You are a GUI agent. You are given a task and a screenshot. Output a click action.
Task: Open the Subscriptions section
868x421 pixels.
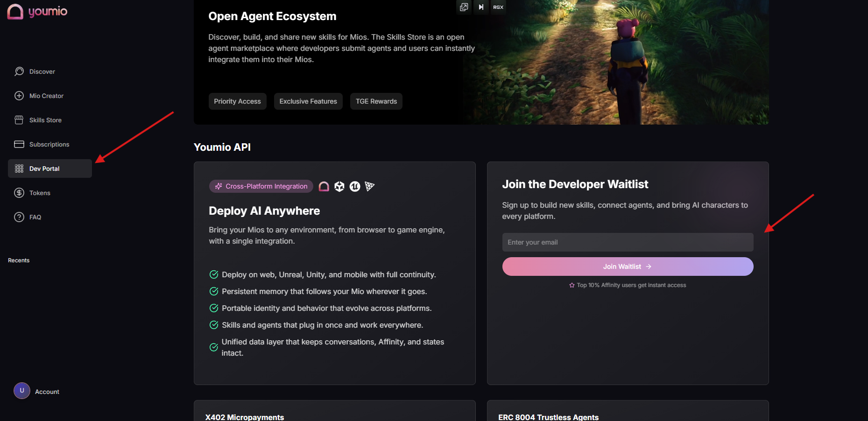tap(49, 144)
